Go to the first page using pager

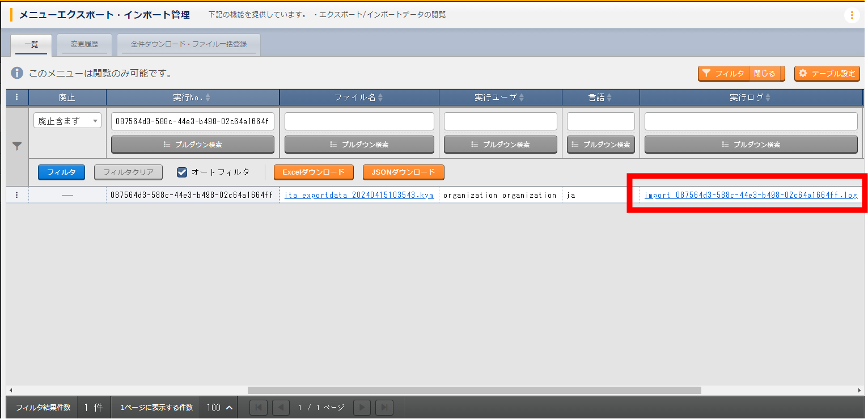[x=259, y=408]
